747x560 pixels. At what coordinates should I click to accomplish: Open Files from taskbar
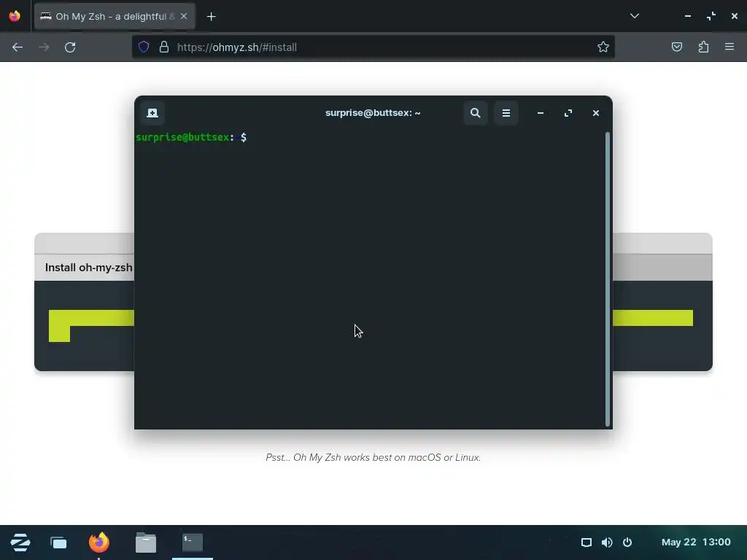(146, 542)
